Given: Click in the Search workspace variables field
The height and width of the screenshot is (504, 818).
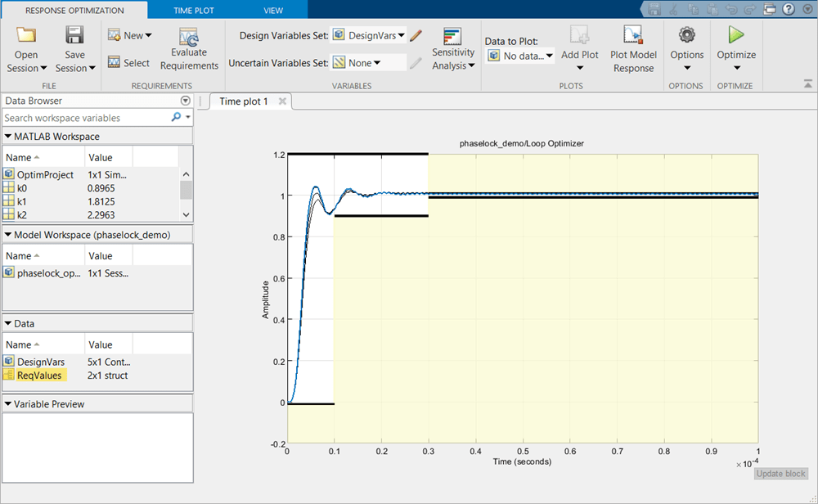Looking at the screenshot, I should click(x=86, y=118).
